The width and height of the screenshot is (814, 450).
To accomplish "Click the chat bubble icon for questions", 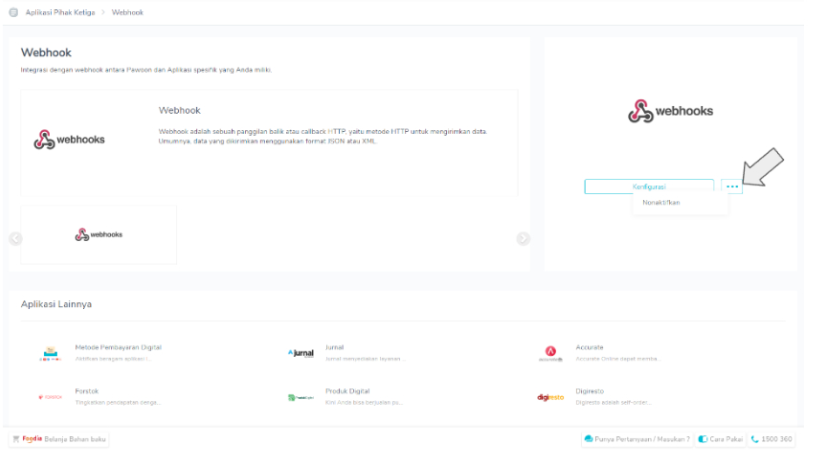I will point(588,439).
